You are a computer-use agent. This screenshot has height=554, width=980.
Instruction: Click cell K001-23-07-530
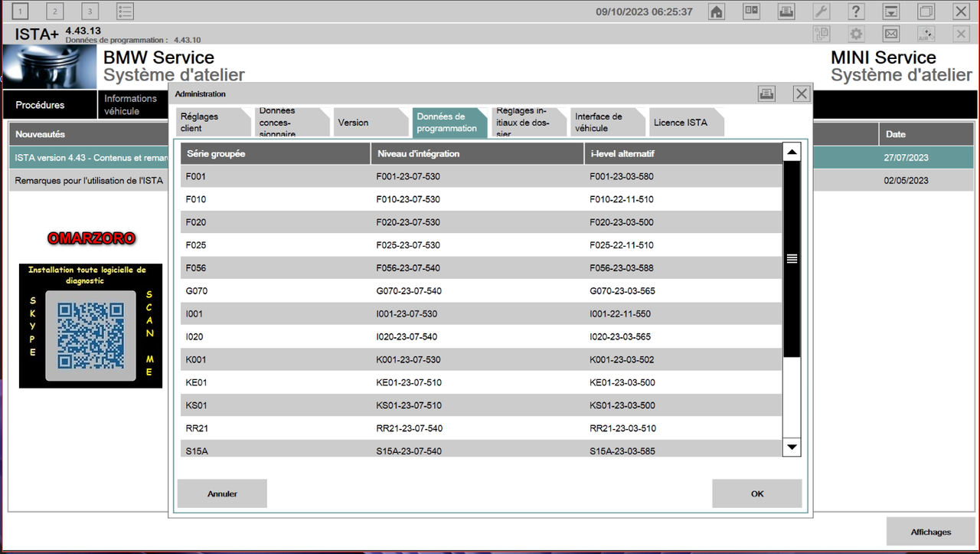tap(408, 359)
